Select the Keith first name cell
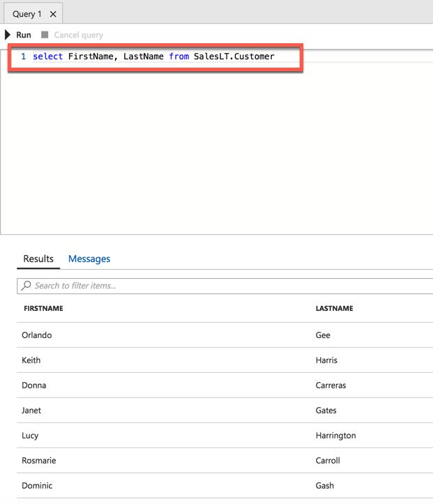Viewport: 433px width, 504px height. [x=31, y=360]
